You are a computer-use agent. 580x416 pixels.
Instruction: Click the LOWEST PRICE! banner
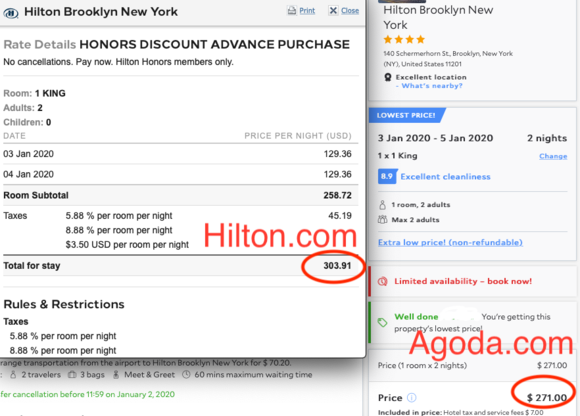click(x=407, y=115)
